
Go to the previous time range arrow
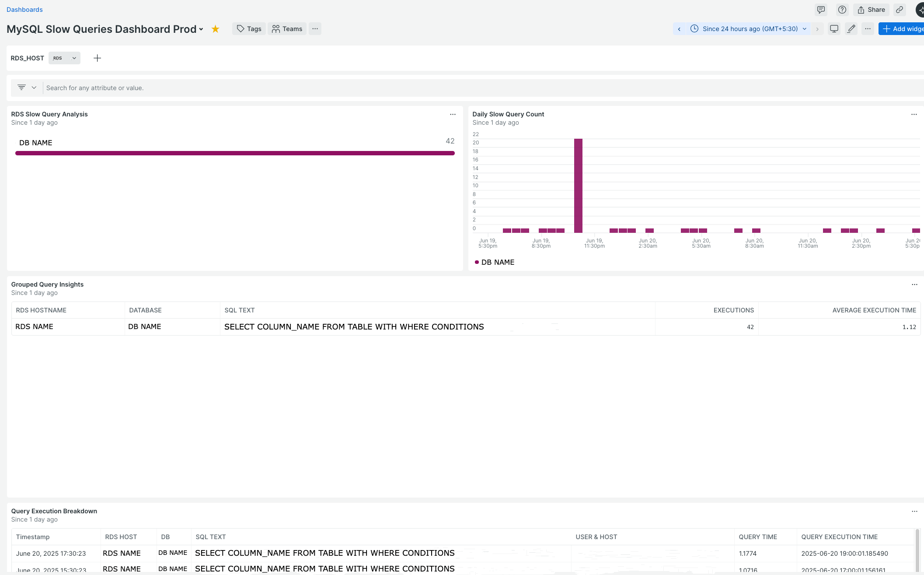pos(679,29)
